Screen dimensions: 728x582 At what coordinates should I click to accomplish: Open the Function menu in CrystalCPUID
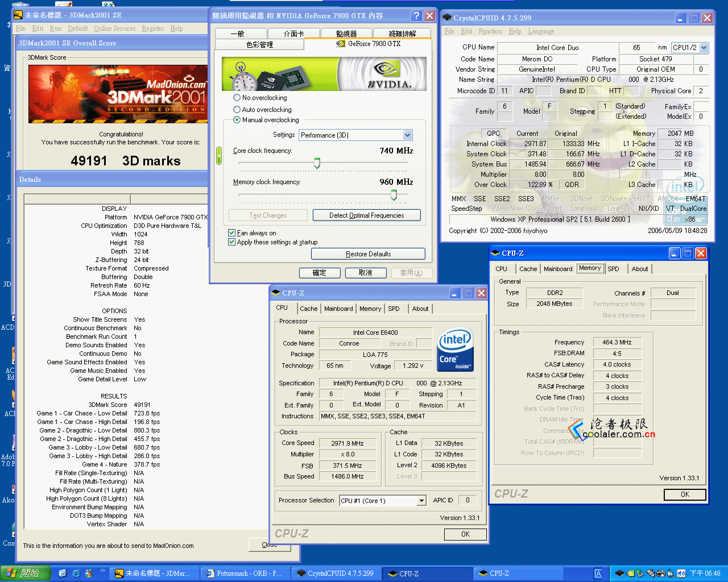[490, 31]
